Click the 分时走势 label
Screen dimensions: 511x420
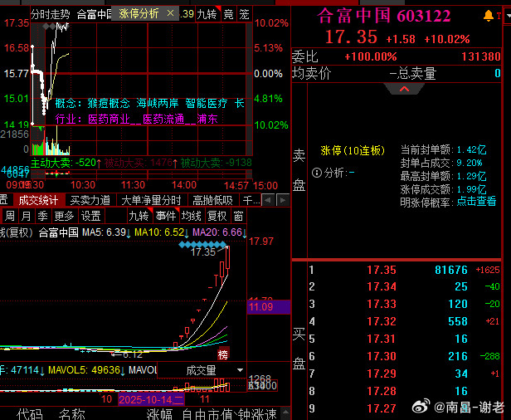click(50, 14)
